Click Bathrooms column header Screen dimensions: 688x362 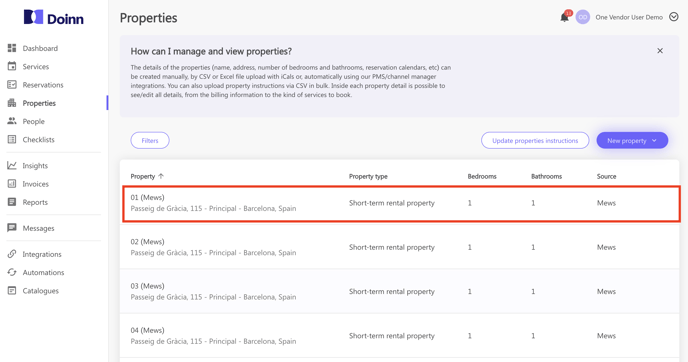coord(546,176)
